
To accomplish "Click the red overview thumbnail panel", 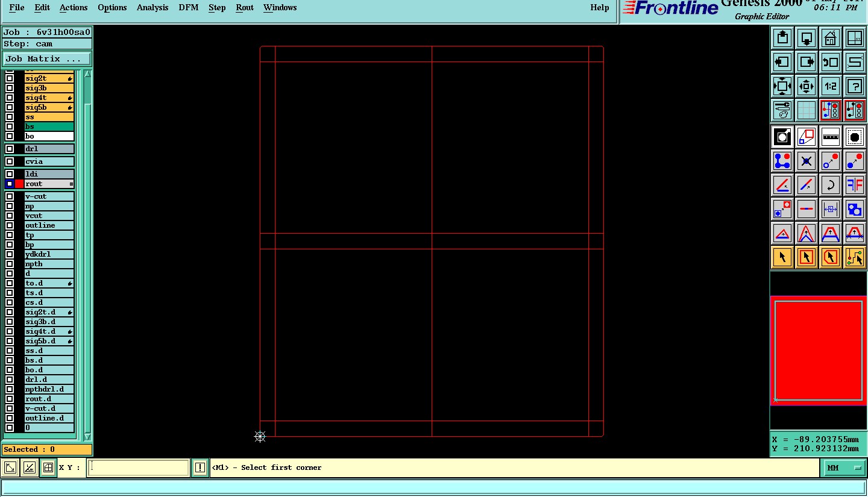I will (x=819, y=350).
